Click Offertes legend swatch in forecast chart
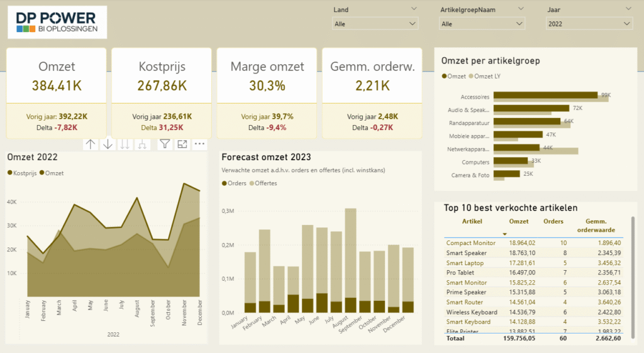 (253, 183)
